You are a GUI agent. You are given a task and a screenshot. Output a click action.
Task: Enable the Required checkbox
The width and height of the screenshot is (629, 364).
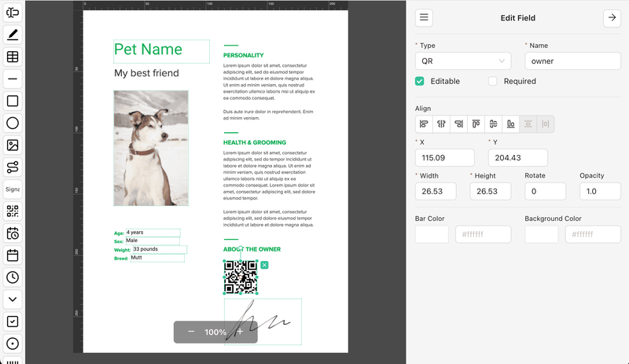click(493, 81)
